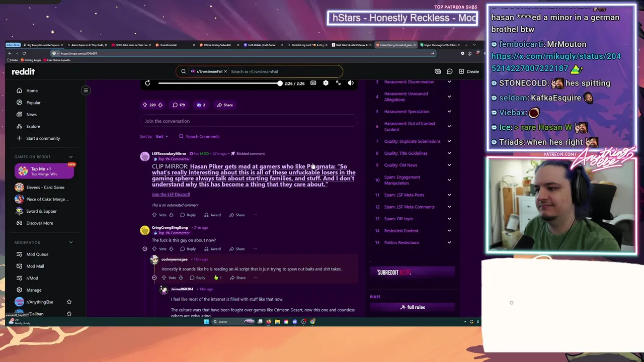This screenshot has height=362, width=644.
Task: Collapse the CringCrongBingBong comment thread
Action: pos(145,249)
